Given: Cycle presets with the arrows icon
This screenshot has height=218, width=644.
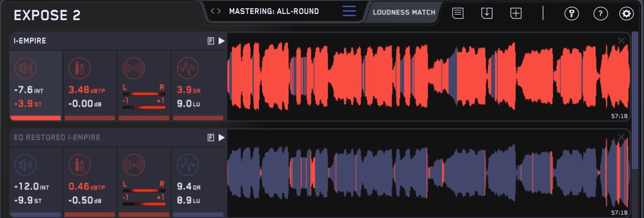Looking at the screenshot, I should click(216, 11).
